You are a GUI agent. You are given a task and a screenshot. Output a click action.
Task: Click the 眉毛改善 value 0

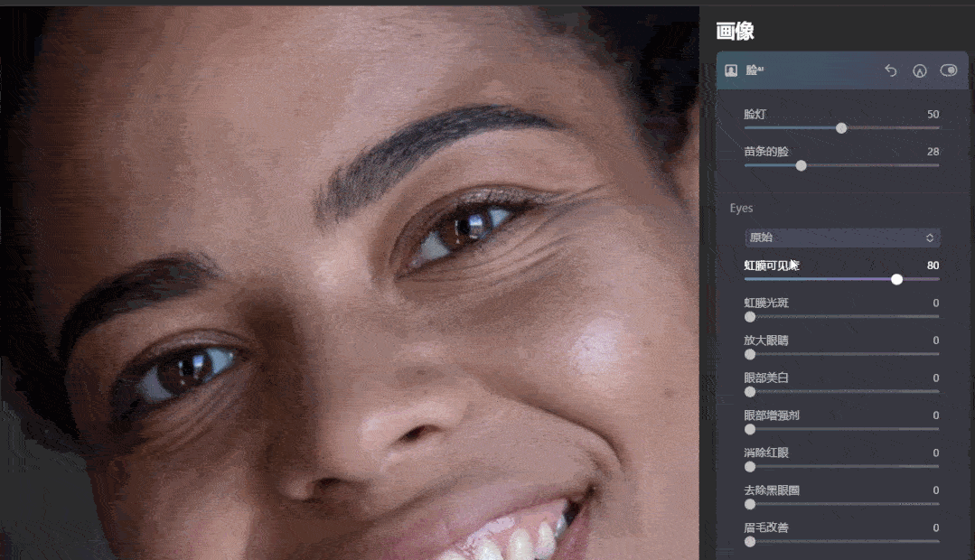click(936, 527)
